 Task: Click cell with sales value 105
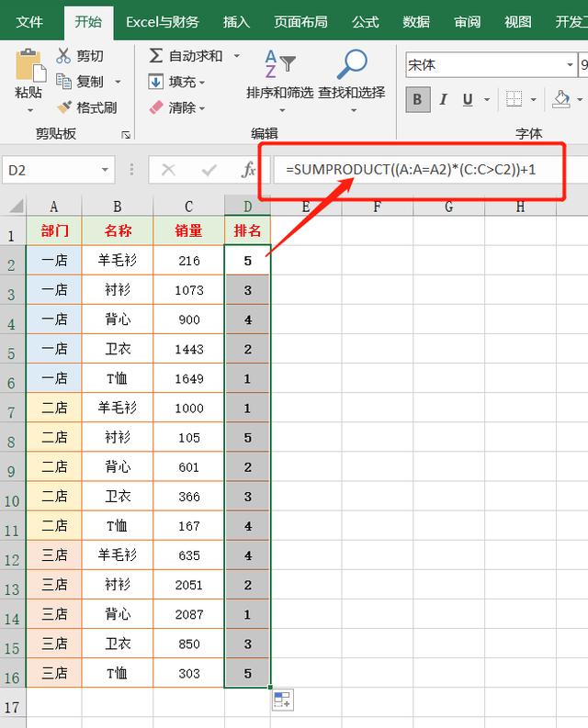[188, 437]
